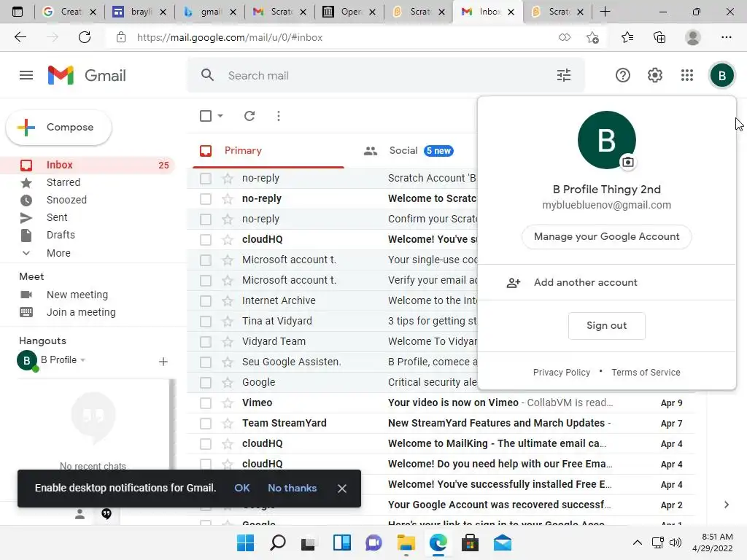Switch to the Primary tab
Image resolution: width=747 pixels, height=560 pixels.
coord(268,150)
